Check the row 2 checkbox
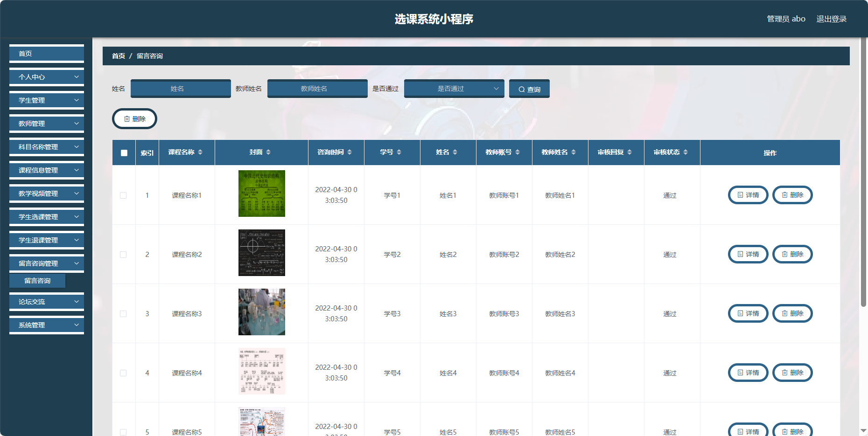 123,255
